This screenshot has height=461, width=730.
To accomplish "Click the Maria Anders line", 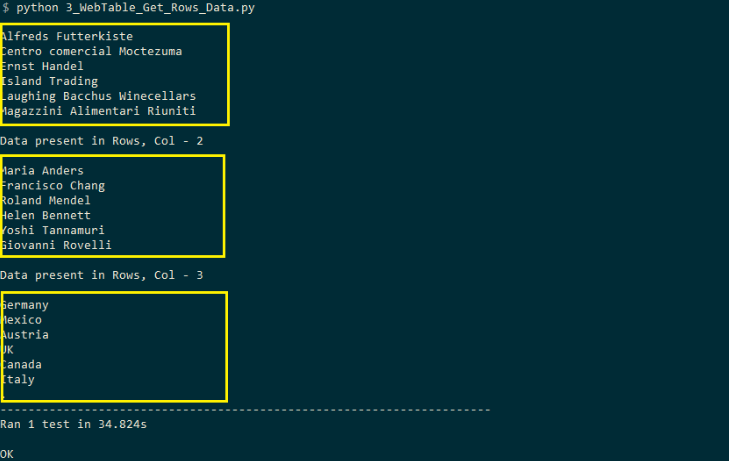I will [x=42, y=170].
